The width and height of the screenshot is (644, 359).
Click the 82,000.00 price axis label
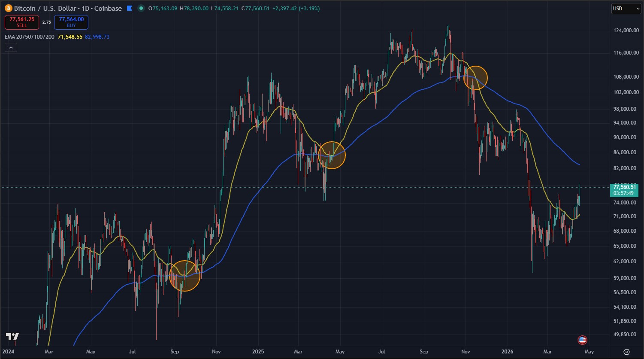click(x=626, y=168)
